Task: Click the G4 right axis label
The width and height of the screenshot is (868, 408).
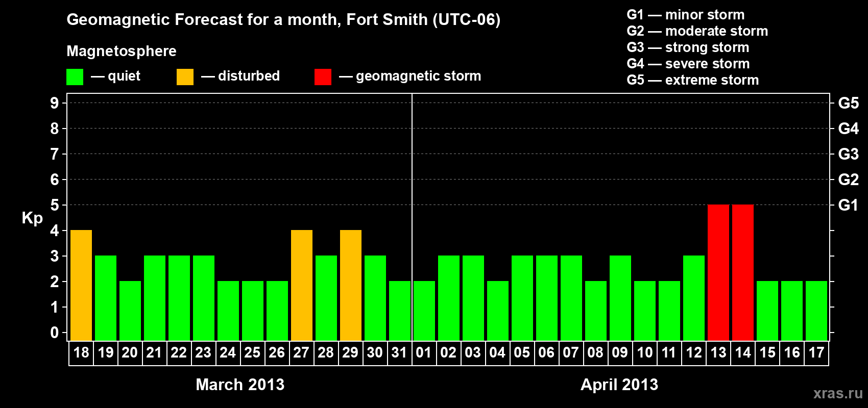Action: 849,129
